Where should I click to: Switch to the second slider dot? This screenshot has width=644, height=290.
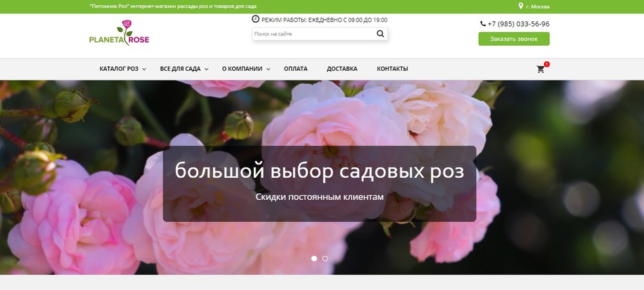[325, 258]
